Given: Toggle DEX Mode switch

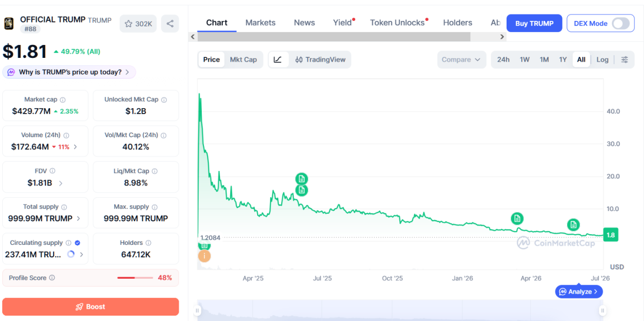Looking at the screenshot, I should pyautogui.click(x=620, y=24).
